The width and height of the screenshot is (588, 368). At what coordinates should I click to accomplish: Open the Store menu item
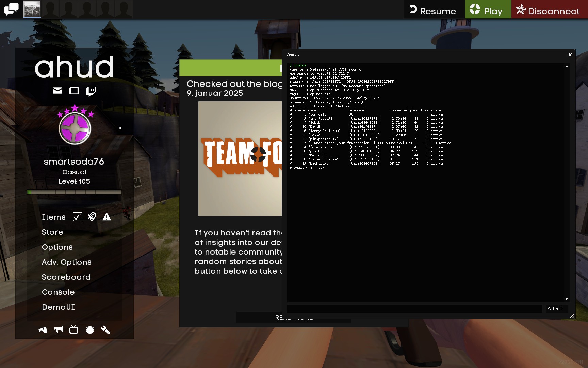[52, 232]
